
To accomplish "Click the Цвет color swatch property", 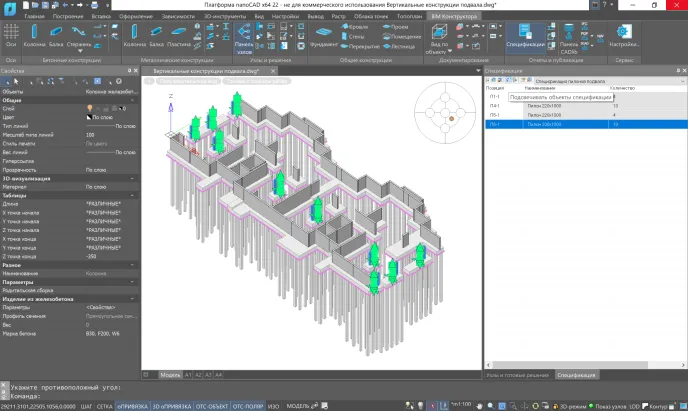I will click(x=91, y=117).
